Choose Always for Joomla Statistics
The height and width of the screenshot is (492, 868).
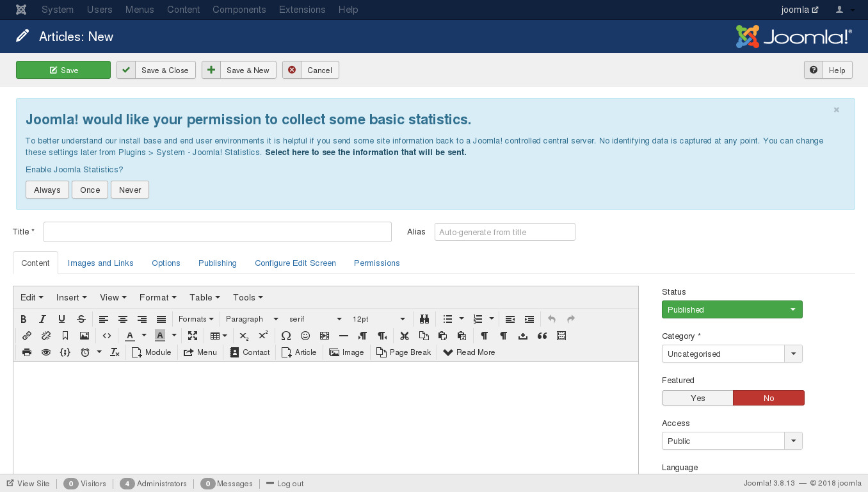click(47, 190)
